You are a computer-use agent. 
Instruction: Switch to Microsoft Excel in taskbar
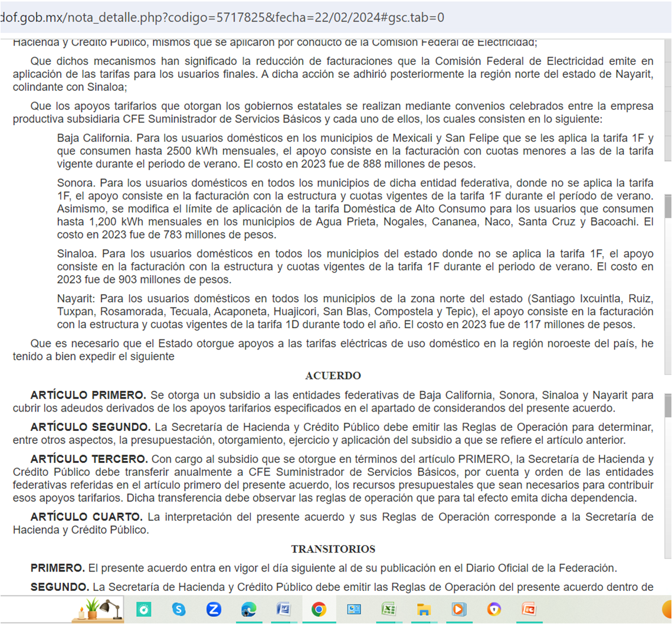(x=388, y=609)
